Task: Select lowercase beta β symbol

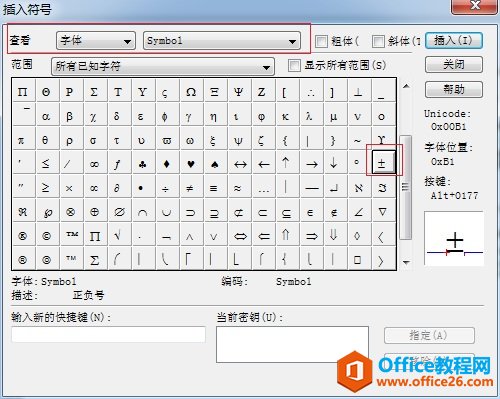Action: click(x=70, y=115)
